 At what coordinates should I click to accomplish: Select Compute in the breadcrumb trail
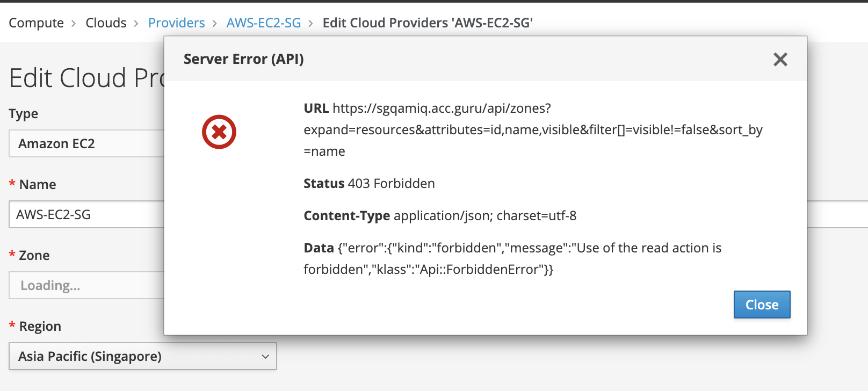point(36,23)
